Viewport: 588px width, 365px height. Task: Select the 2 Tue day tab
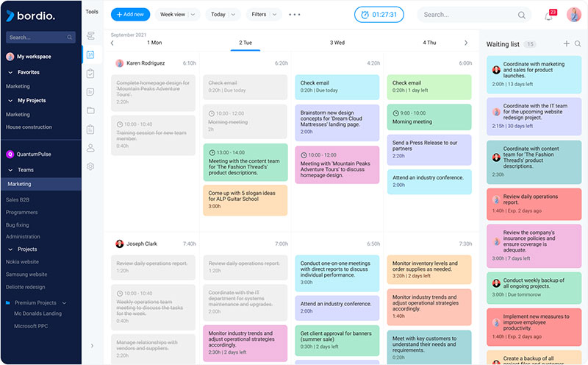click(245, 43)
